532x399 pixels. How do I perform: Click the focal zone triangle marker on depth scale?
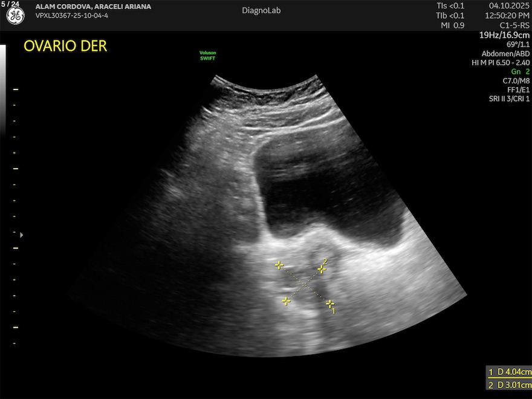coord(22,235)
